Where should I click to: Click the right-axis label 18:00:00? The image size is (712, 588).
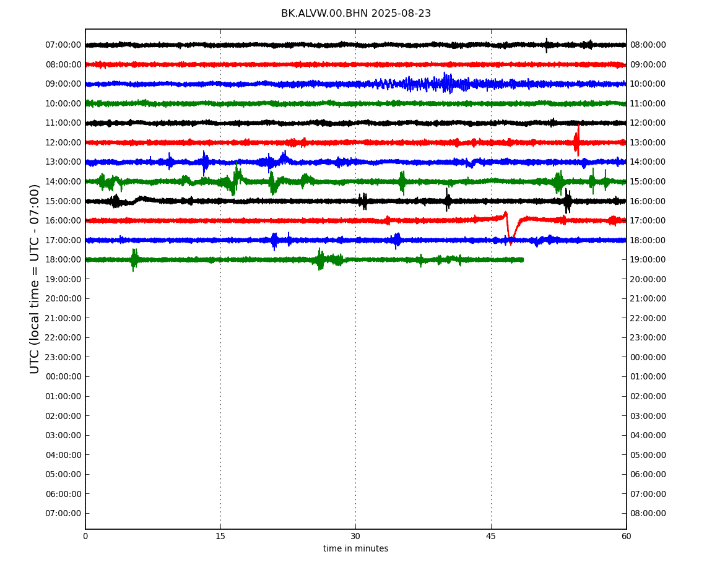pyautogui.click(x=648, y=240)
